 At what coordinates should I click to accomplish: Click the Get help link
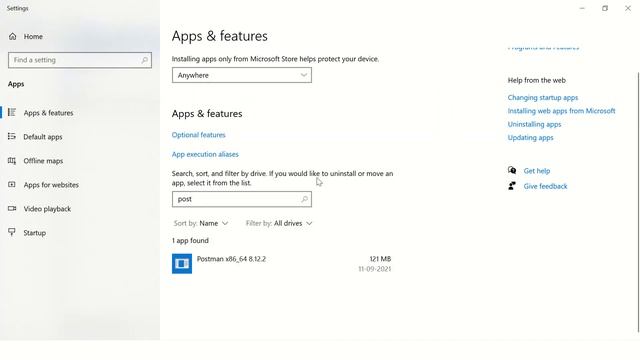537,171
